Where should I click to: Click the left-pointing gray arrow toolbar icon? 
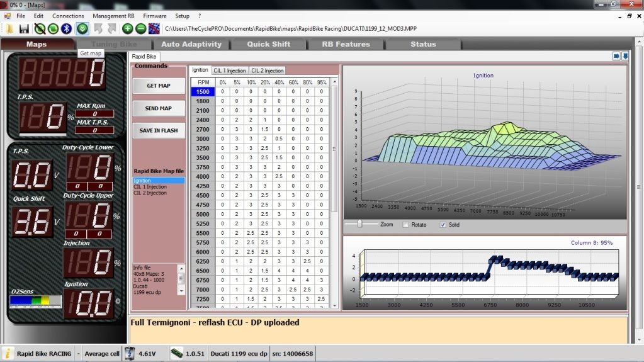pyautogui.click(x=98, y=28)
